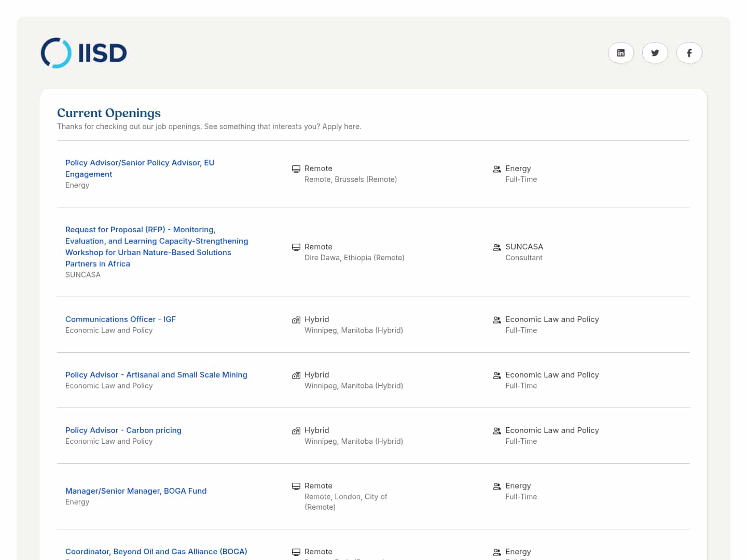
Task: Click the hybrid building icon for Communications Officer
Action: pyautogui.click(x=296, y=320)
